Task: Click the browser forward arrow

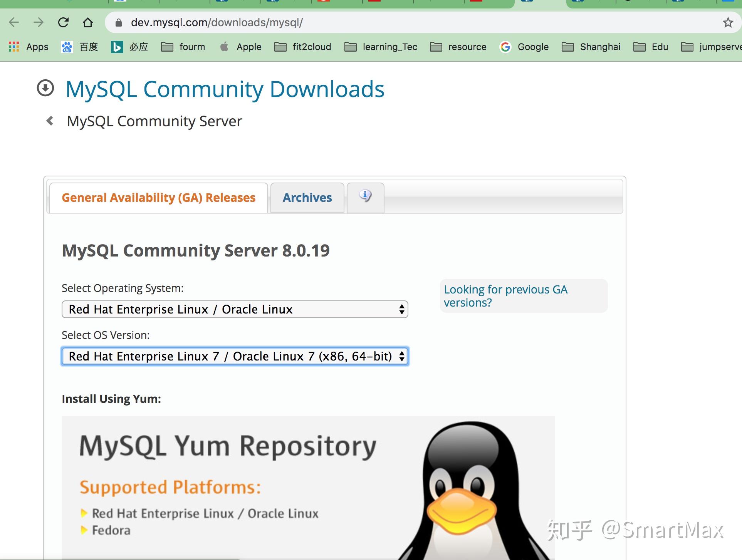Action: (39, 22)
